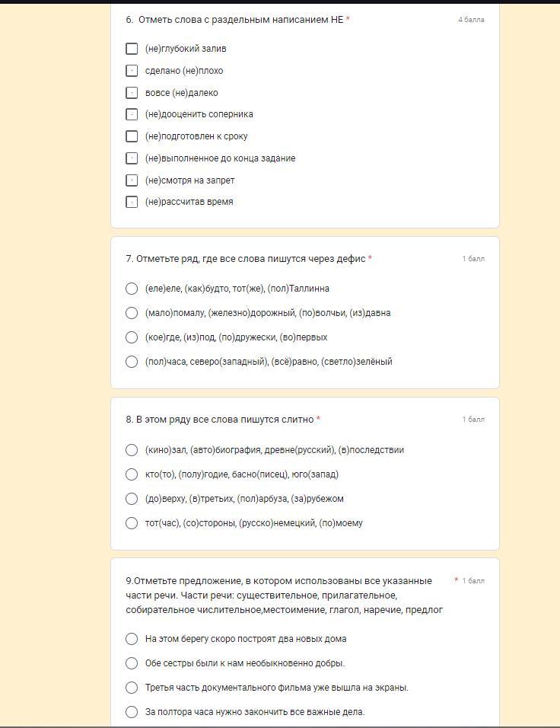Image resolution: width=560 pixels, height=728 pixels.
Task: Mark '(не)рассчитав время' checkbox
Action: [132, 202]
